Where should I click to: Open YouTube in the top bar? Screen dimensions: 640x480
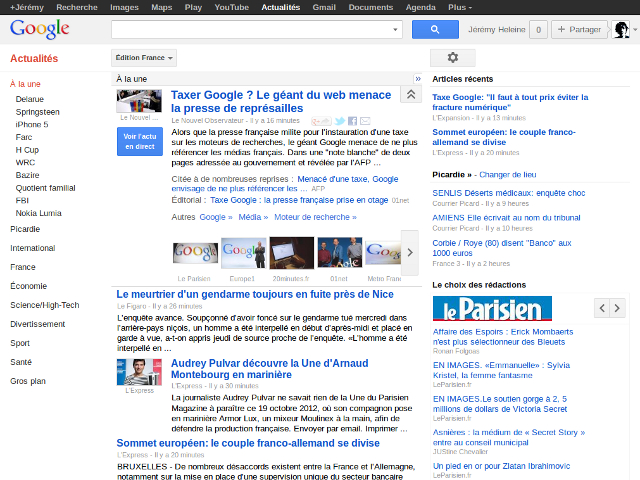231,7
